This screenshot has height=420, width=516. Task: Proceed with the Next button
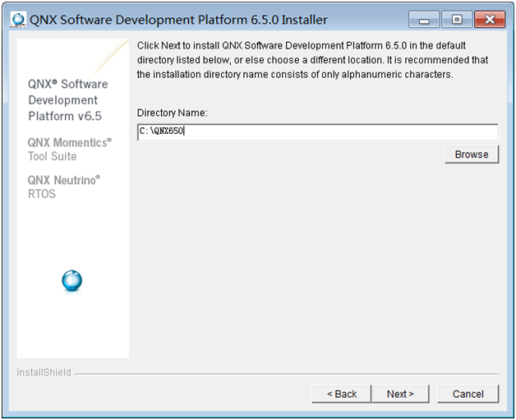pyautogui.click(x=400, y=394)
